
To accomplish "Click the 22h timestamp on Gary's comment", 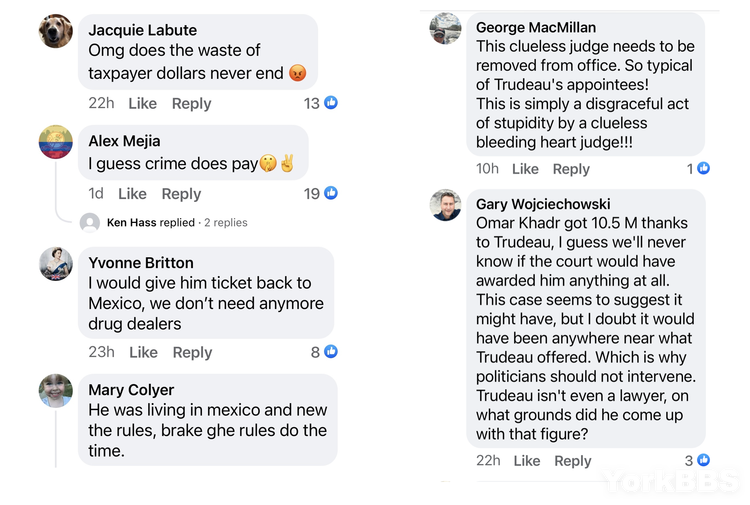I will click(488, 461).
